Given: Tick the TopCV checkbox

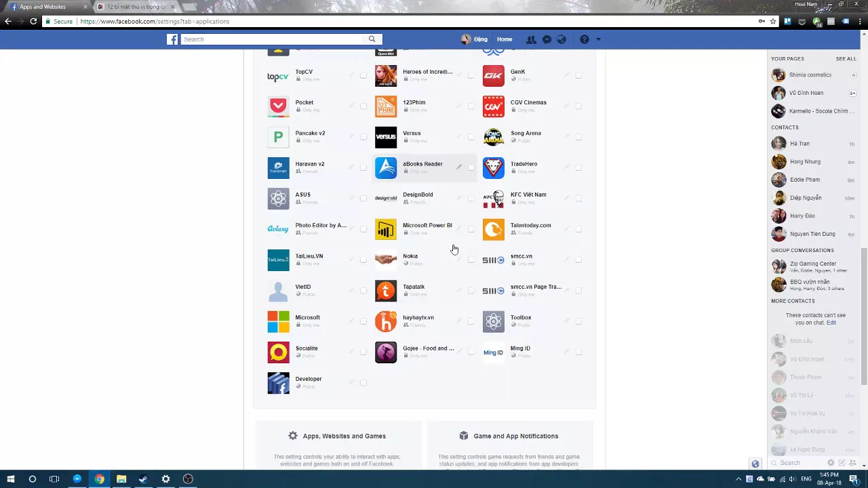Looking at the screenshot, I should point(363,76).
